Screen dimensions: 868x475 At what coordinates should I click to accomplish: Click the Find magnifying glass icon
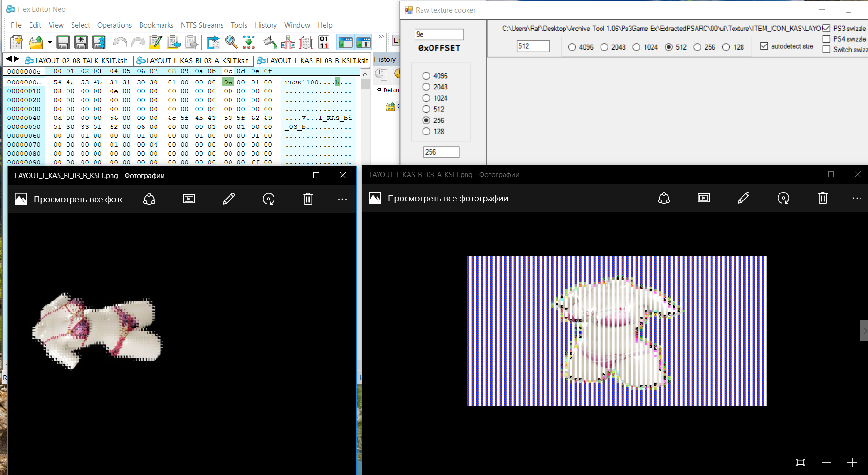[x=231, y=42]
